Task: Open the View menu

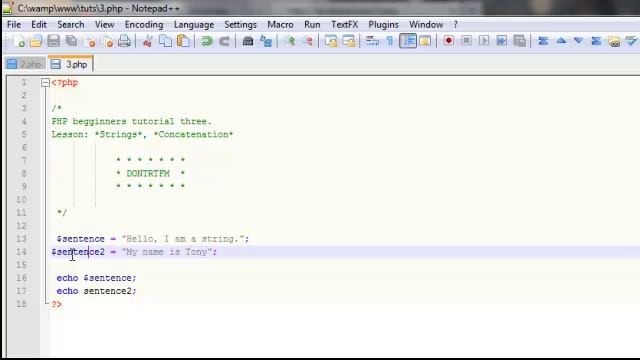Action: point(104,25)
